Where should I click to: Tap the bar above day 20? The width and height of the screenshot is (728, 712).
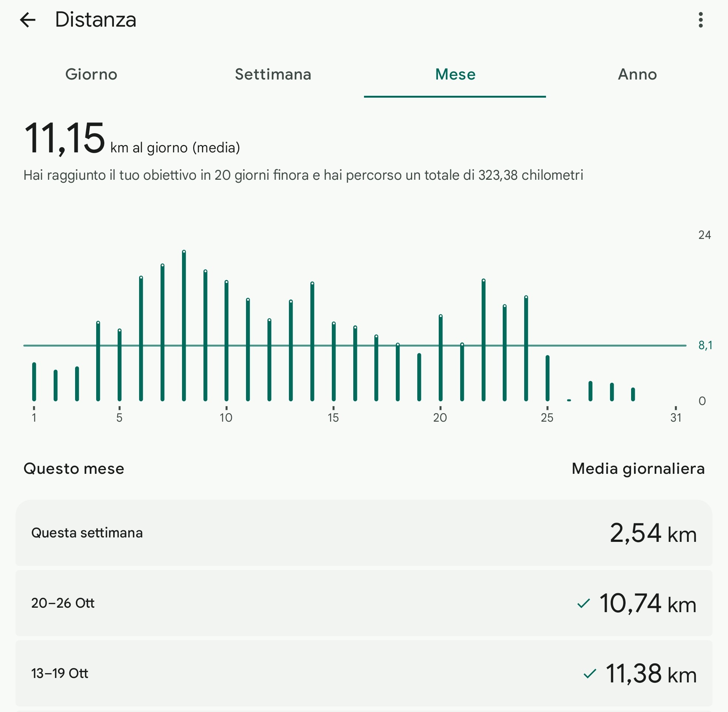pyautogui.click(x=441, y=358)
